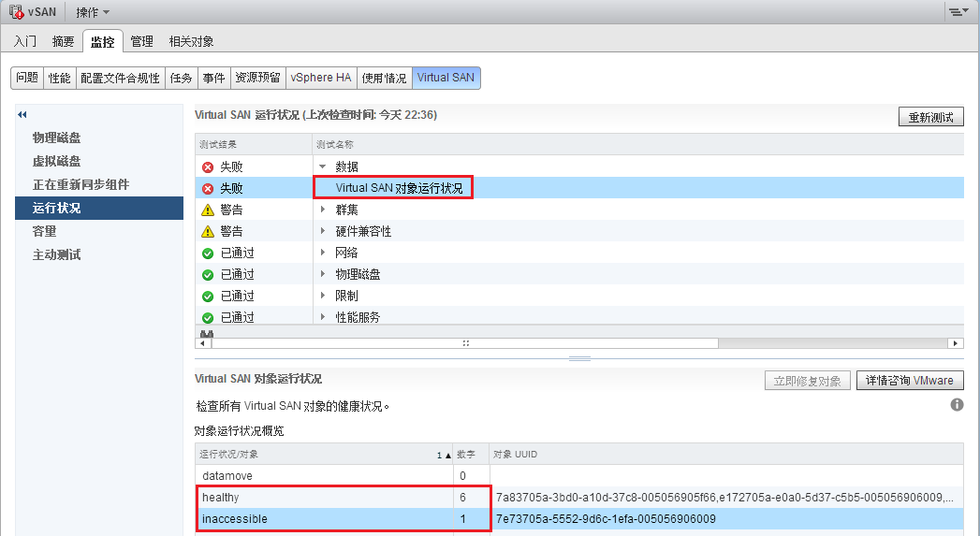Screen dimensions: 980x536
Task: Select the Virtual SAN sub-tab
Action: coord(446,78)
